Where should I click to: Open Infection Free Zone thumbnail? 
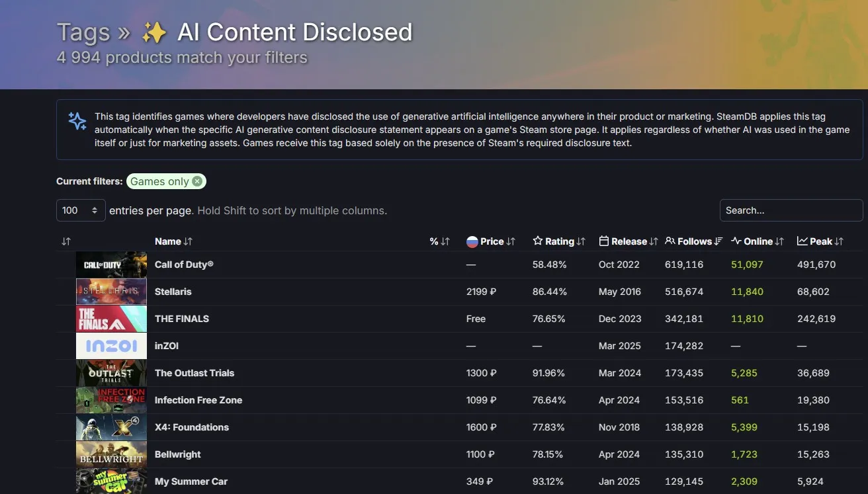pyautogui.click(x=111, y=400)
